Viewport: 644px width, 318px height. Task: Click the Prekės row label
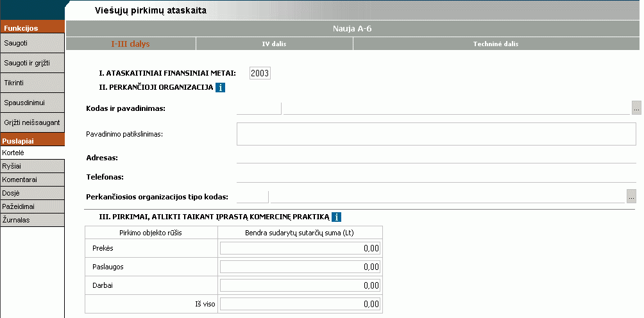click(103, 248)
